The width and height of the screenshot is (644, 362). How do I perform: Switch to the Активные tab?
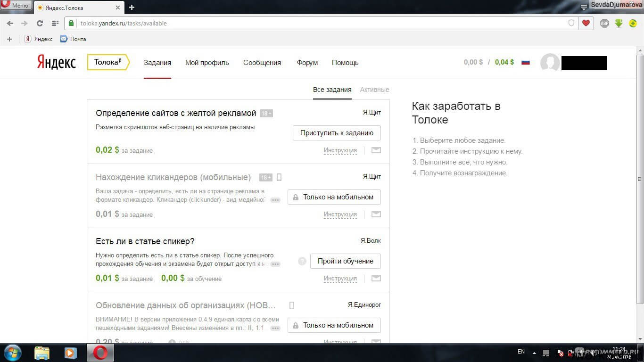tap(374, 90)
